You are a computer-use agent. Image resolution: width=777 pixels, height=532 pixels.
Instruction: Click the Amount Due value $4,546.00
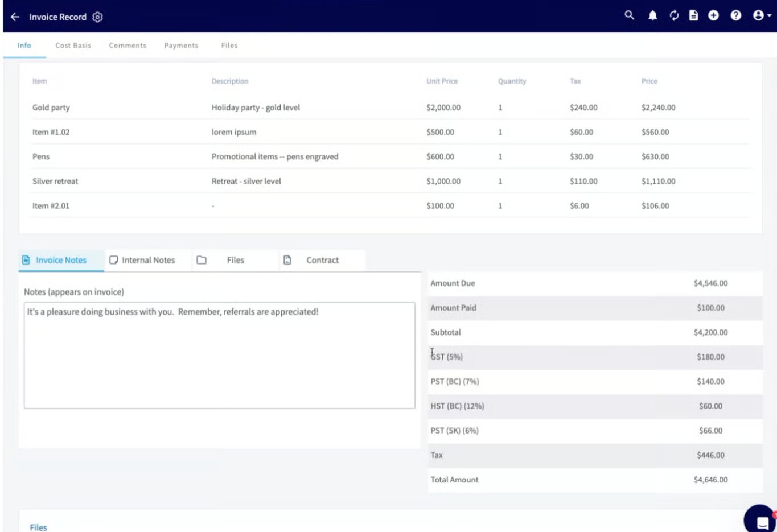click(x=710, y=283)
